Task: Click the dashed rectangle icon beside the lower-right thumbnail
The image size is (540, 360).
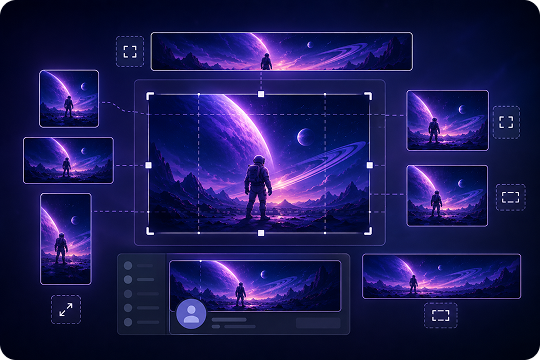Action: pos(510,197)
